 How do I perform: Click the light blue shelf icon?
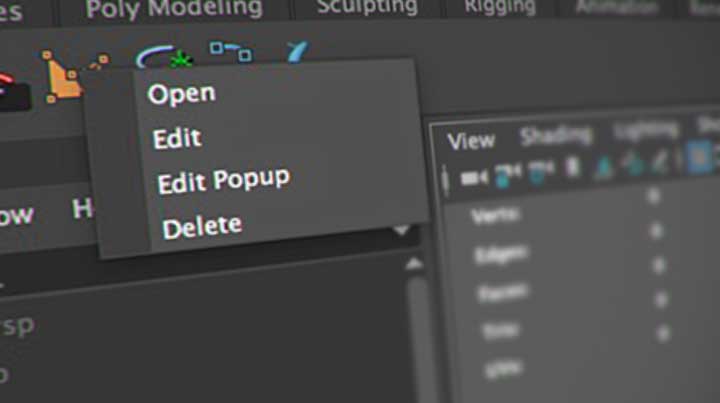coord(297,51)
